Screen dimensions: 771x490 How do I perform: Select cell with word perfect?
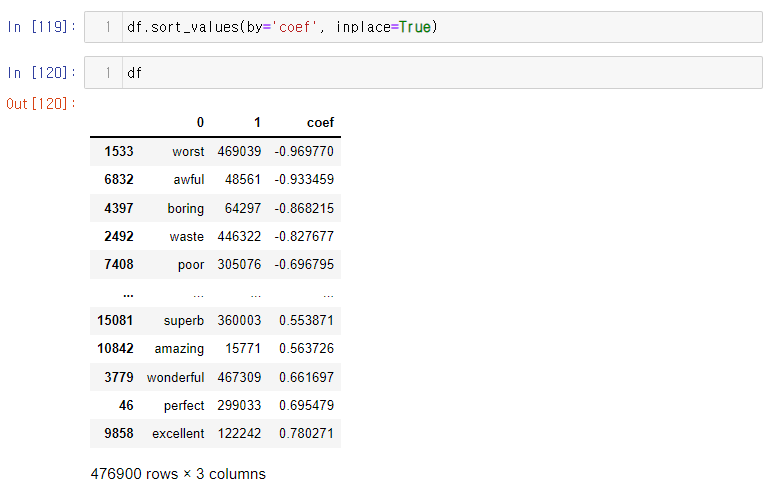(184, 405)
